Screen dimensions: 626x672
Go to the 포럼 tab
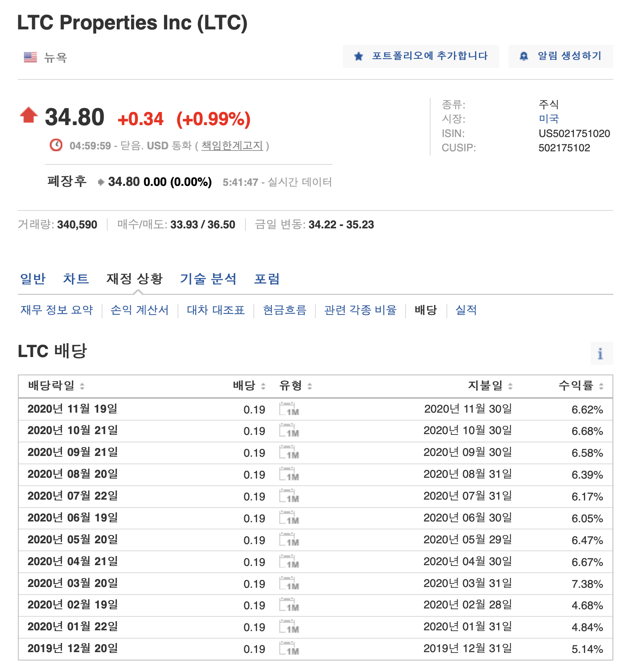coord(267,279)
